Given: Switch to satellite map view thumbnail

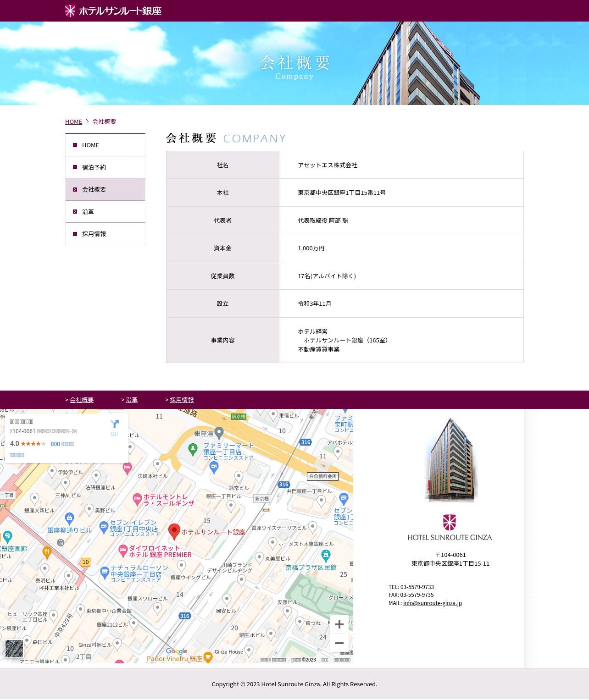Looking at the screenshot, I should (14, 649).
